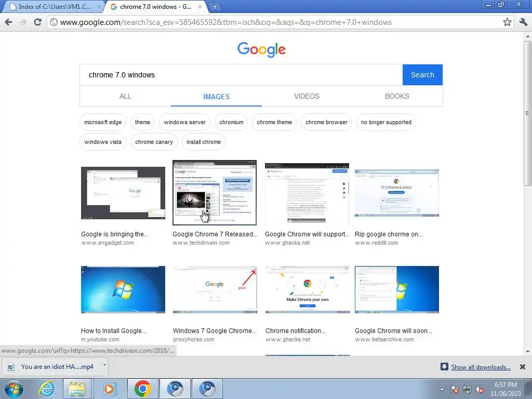Open the VIDEOS tab

click(x=307, y=96)
